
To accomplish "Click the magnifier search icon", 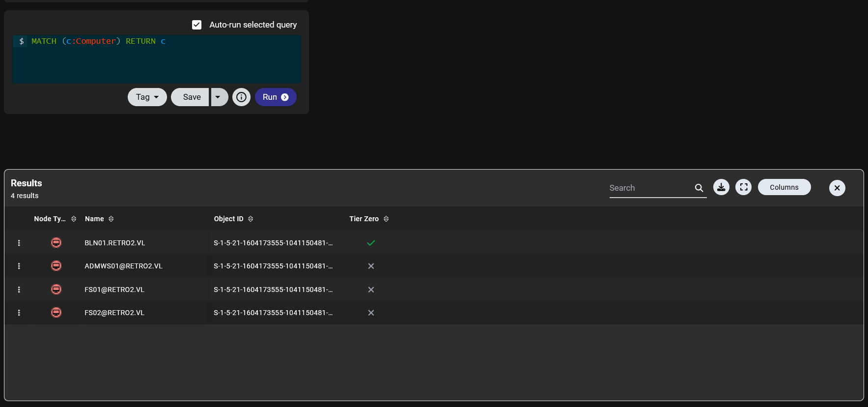I will click(699, 188).
